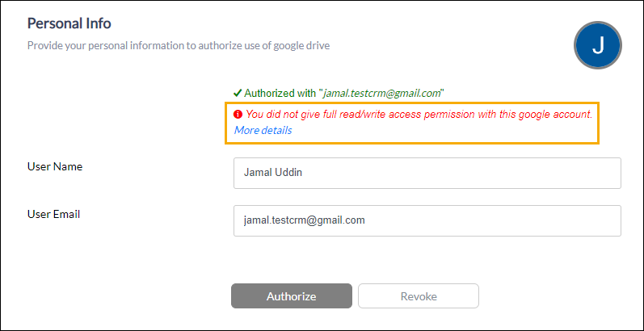This screenshot has height=331, width=644.
Task: Click the red info warning icon
Action: 238,115
